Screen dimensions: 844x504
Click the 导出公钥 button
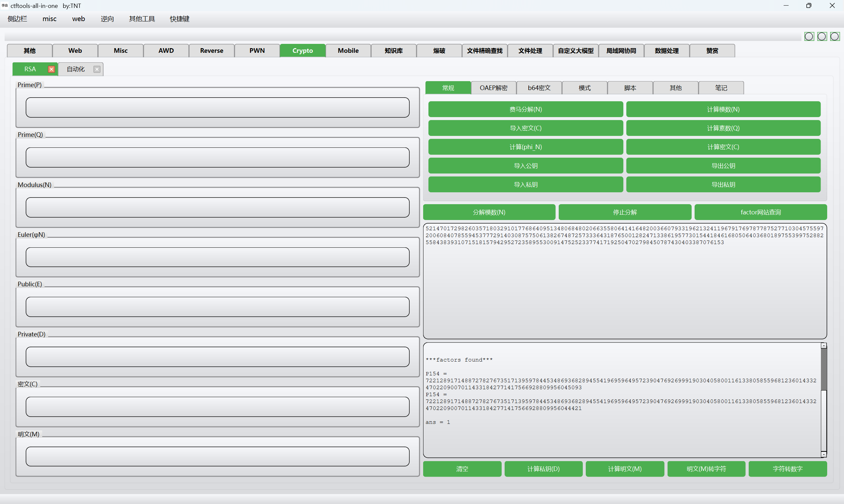[723, 166]
